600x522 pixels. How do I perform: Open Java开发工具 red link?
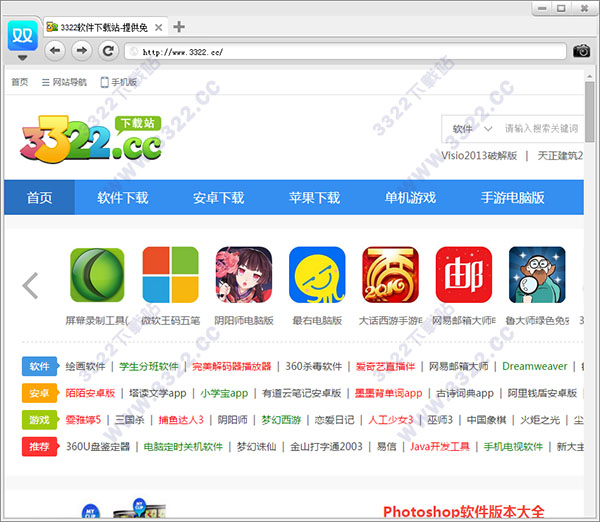pos(440,447)
